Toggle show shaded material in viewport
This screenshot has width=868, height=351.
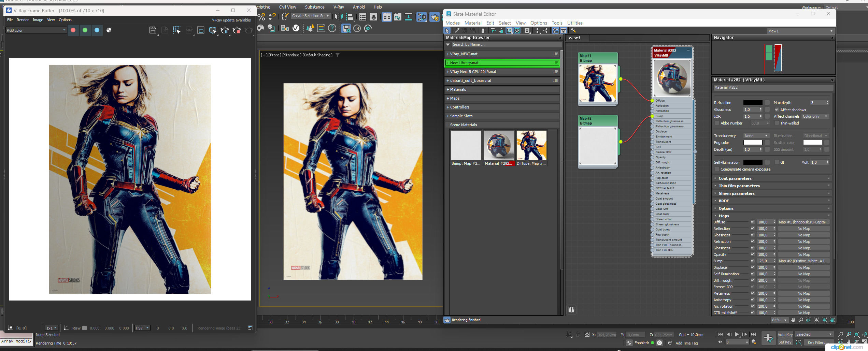point(509,31)
